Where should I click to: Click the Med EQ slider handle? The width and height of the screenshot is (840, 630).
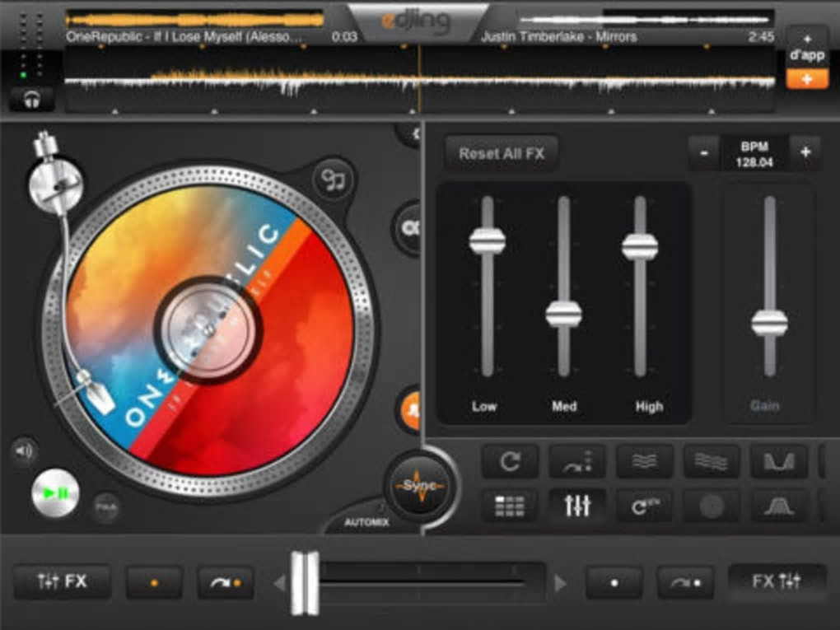pyautogui.click(x=563, y=314)
